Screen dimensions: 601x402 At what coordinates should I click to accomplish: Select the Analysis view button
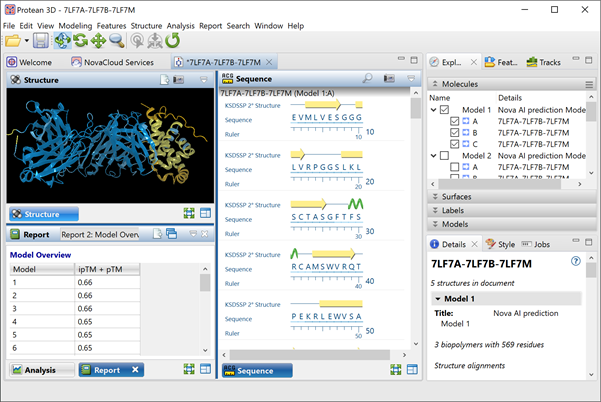pyautogui.click(x=41, y=370)
